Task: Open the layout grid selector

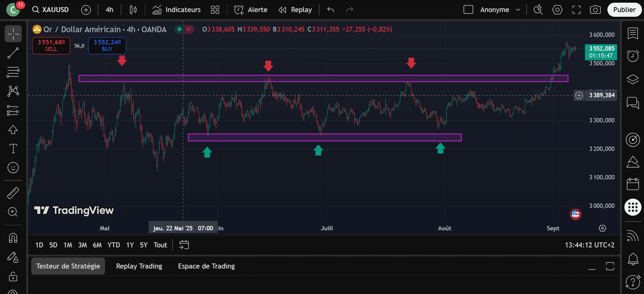Action: (x=215, y=10)
